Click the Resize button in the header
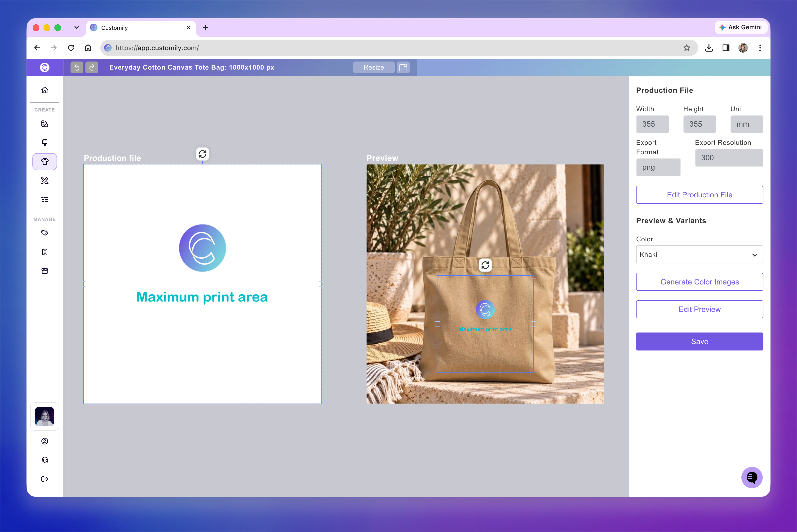The image size is (797, 532). 374,67
